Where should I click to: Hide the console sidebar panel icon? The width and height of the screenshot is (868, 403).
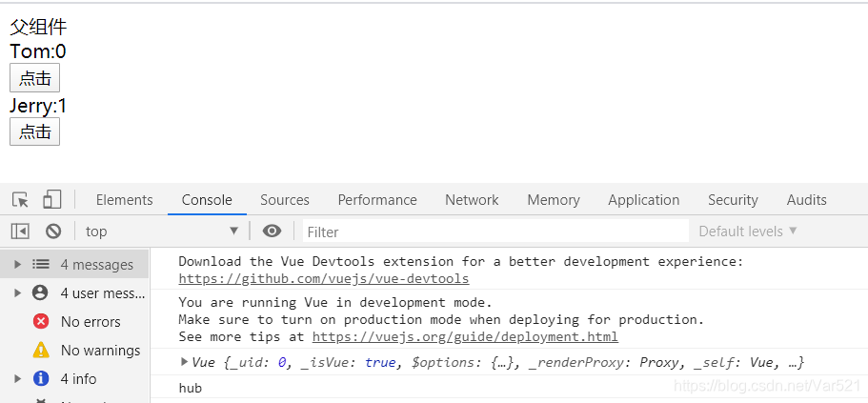[x=20, y=231]
